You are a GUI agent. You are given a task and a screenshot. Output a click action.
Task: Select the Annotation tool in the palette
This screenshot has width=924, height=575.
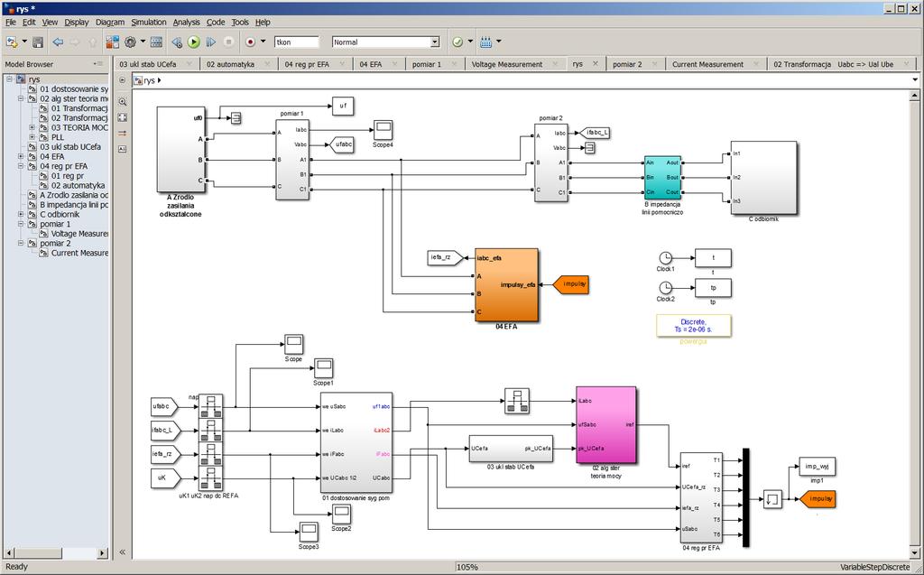point(122,149)
